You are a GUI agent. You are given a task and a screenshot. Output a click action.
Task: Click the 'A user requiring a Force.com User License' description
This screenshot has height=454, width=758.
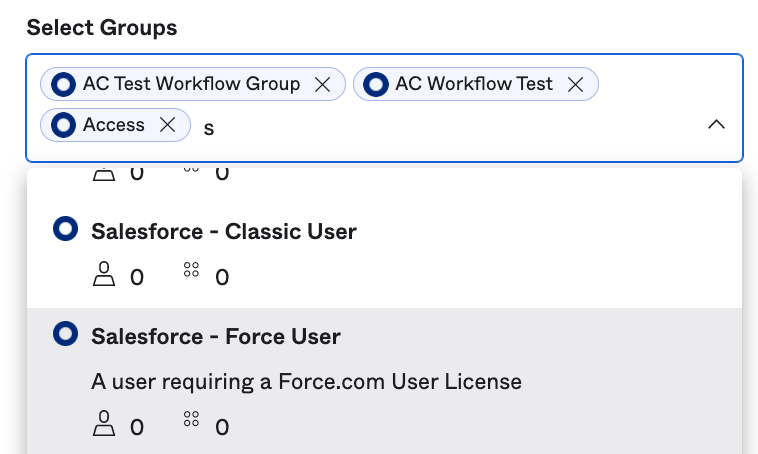pos(306,382)
